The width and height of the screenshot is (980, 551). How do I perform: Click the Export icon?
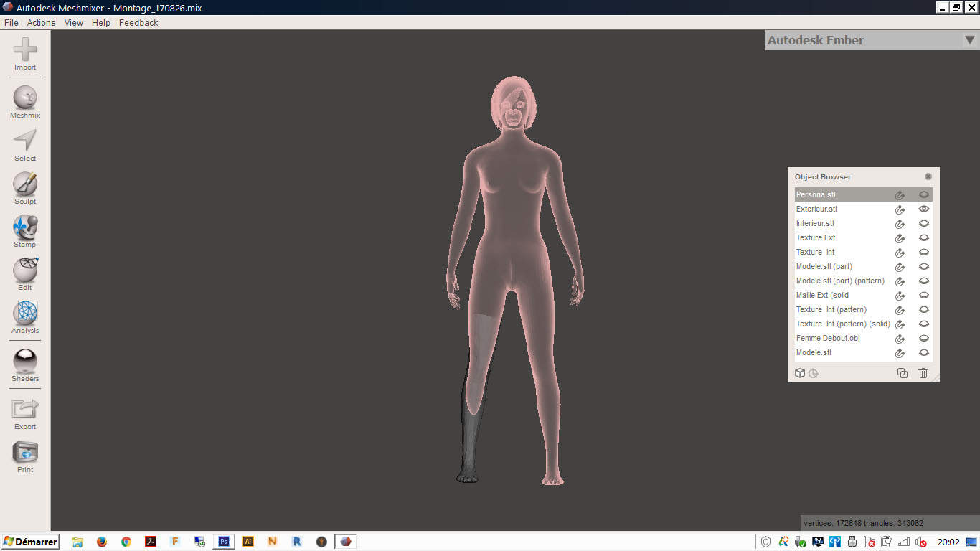click(25, 409)
